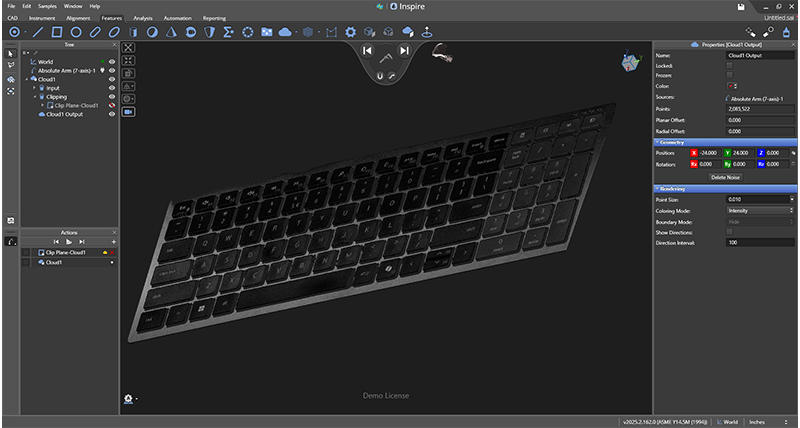The image size is (800, 428).
Task: Switch to the CAD tab
Action: [12, 18]
